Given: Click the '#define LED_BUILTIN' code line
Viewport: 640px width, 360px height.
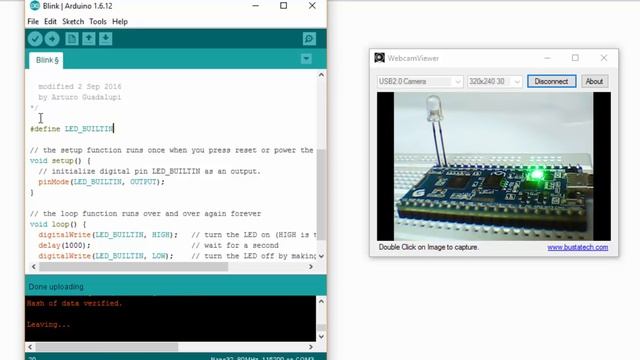Looking at the screenshot, I should tap(72, 129).
